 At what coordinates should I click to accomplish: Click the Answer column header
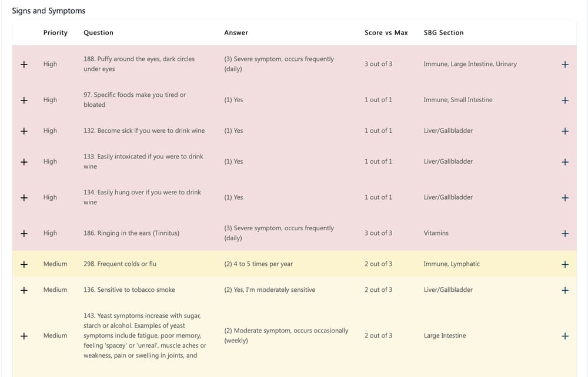pos(236,33)
